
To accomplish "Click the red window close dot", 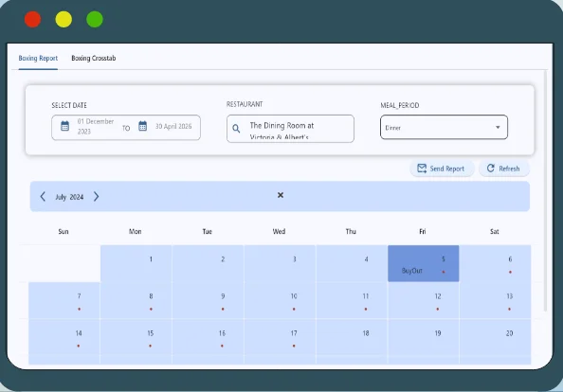I will coord(32,19).
